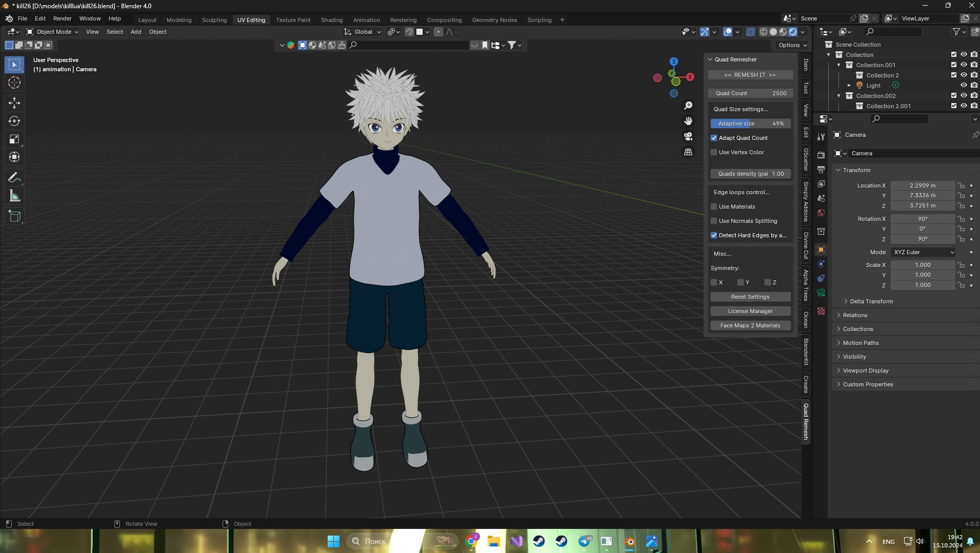Open the Tool properties tab icon
The height and width of the screenshot is (553, 980).
(x=821, y=137)
